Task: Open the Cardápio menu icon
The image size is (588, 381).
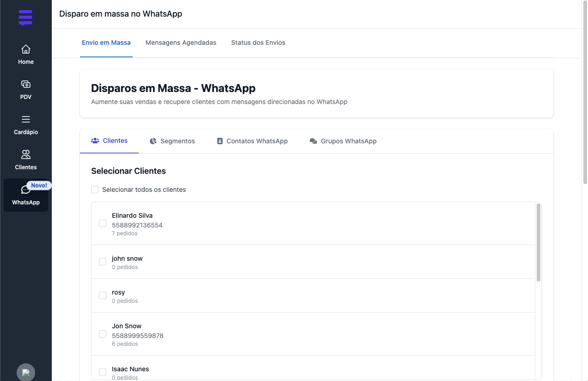Action: point(26,119)
